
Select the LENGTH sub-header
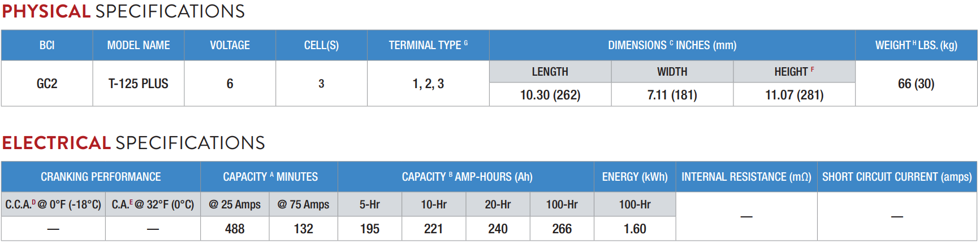(550, 72)
